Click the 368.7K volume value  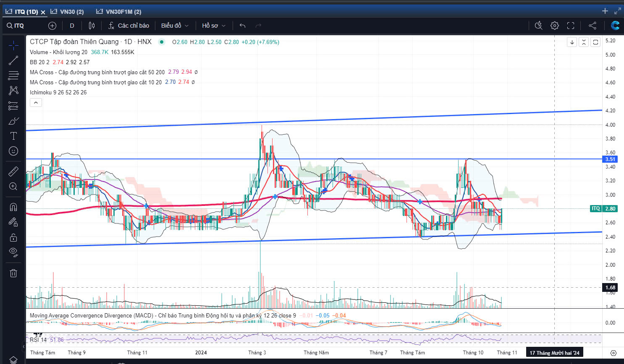click(100, 52)
